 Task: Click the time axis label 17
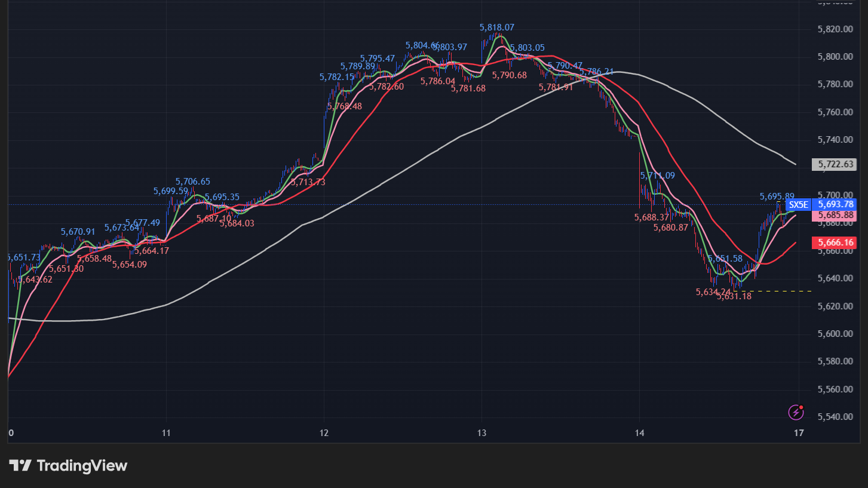(x=798, y=432)
